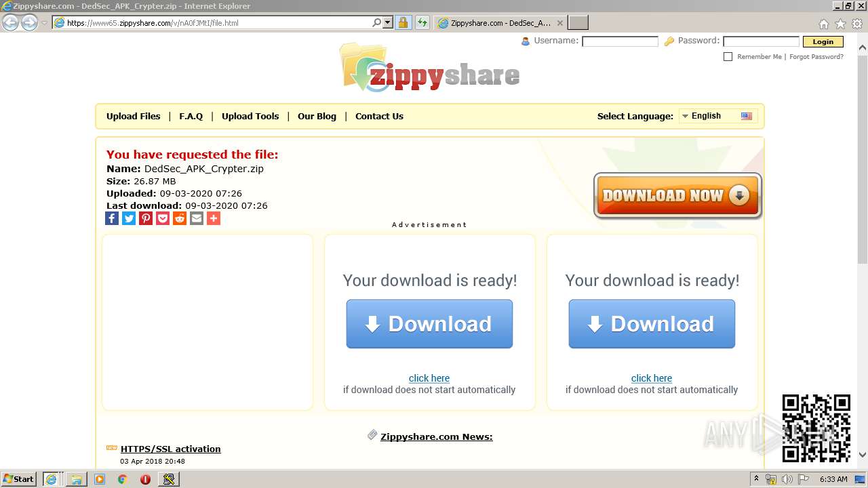Click scrollbar up arrow
The height and width of the screenshot is (488, 868).
pyautogui.click(x=862, y=48)
